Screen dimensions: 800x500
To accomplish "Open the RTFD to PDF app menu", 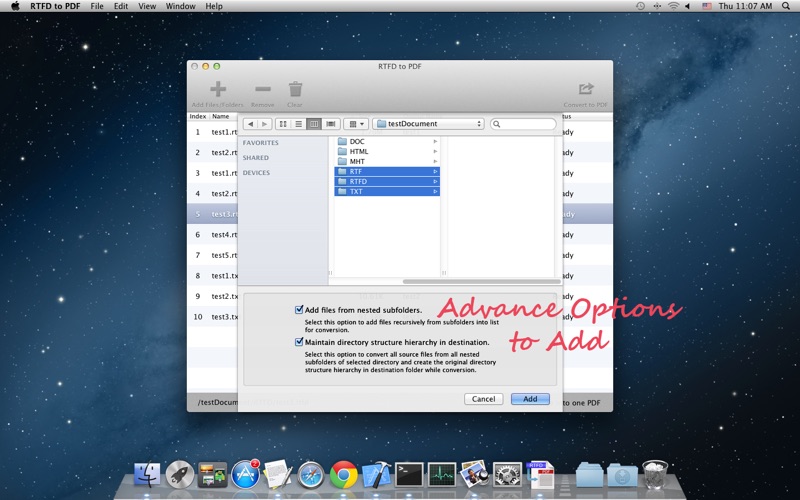I will click(55, 6).
